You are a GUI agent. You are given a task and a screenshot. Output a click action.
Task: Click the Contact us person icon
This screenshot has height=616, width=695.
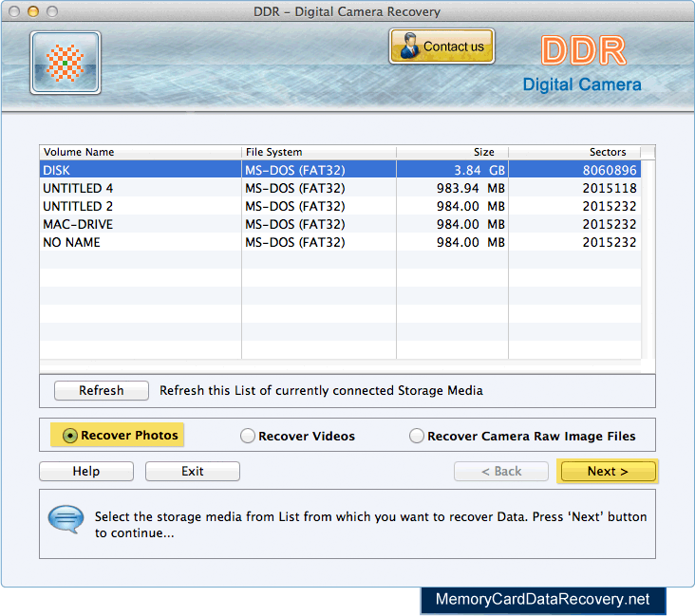[409, 46]
